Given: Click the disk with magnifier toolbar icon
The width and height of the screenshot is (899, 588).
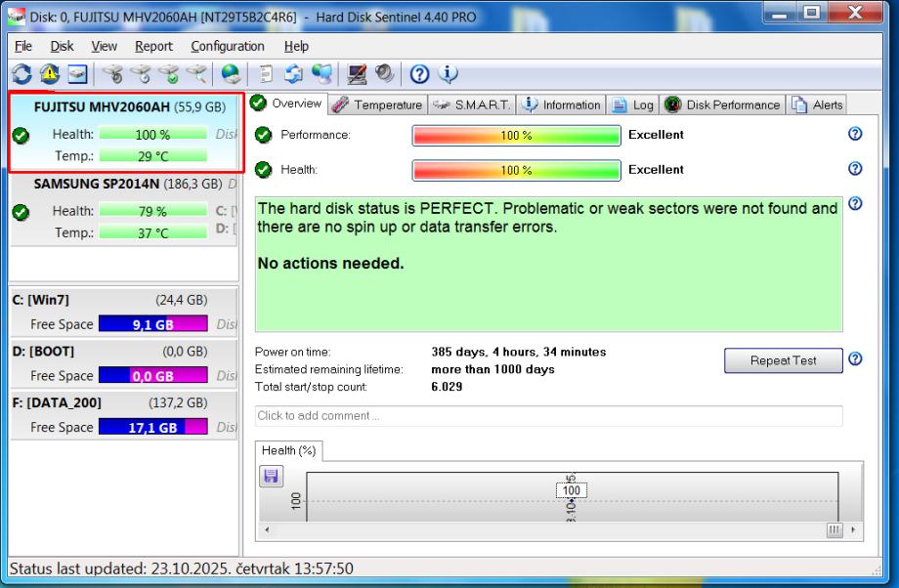Looking at the screenshot, I should tap(196, 74).
